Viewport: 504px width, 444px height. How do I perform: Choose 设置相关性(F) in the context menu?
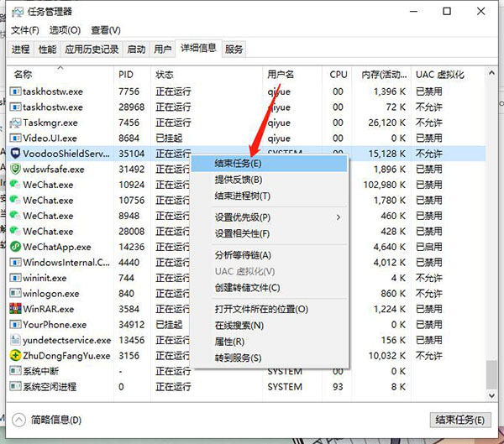point(270,233)
